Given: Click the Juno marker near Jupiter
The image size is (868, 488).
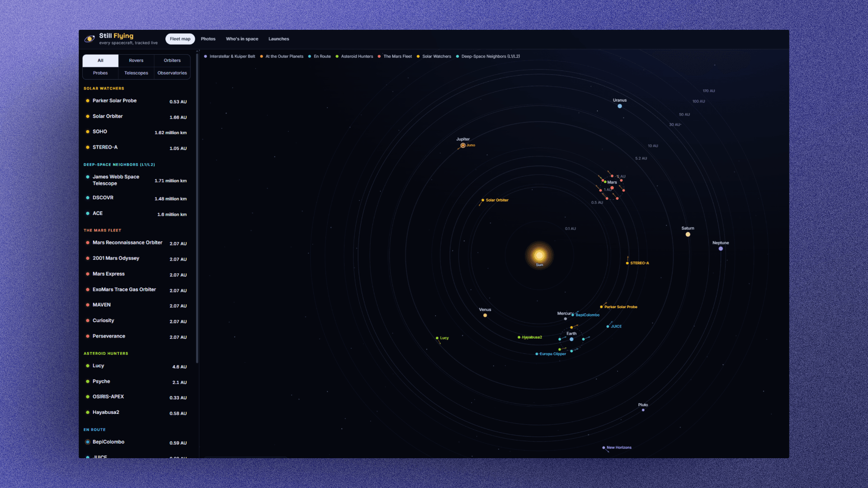Looking at the screenshot, I should pyautogui.click(x=463, y=145).
